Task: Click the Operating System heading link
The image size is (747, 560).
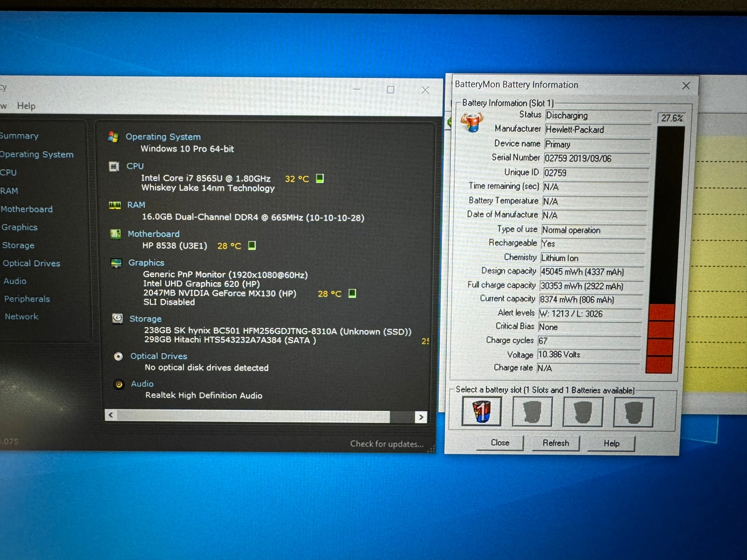Action: pyautogui.click(x=163, y=137)
